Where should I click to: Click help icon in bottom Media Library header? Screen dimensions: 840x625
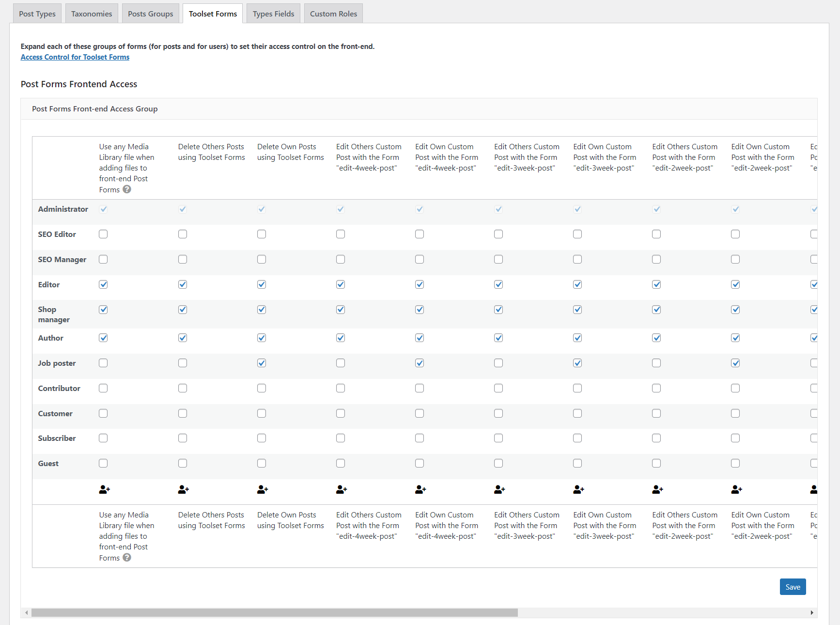click(127, 558)
